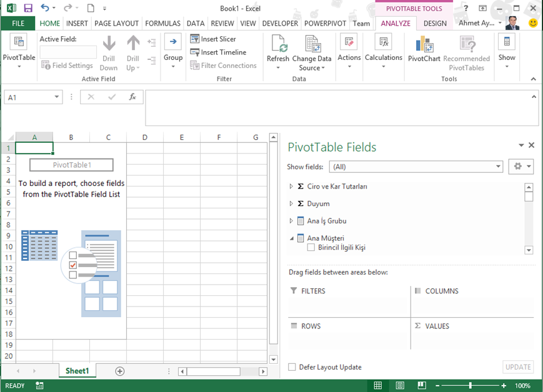
Task: Open the FORMULAS tab
Action: 162,23
